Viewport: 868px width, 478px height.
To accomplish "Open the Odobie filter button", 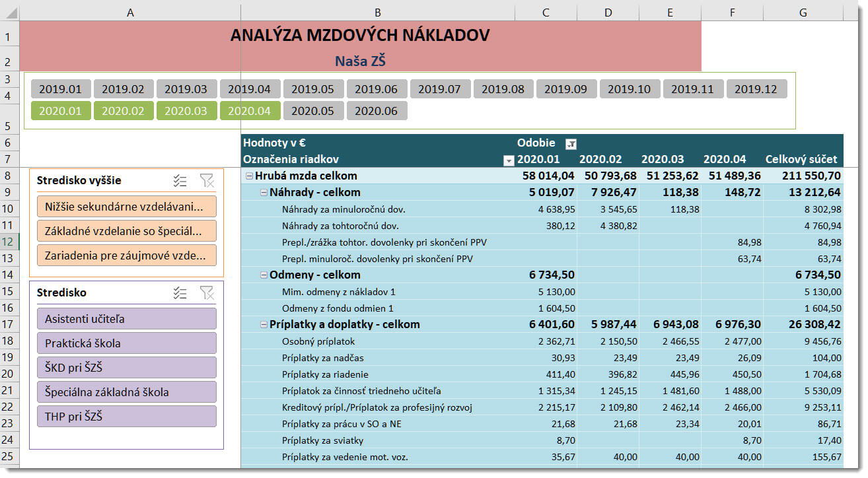I will click(x=571, y=143).
